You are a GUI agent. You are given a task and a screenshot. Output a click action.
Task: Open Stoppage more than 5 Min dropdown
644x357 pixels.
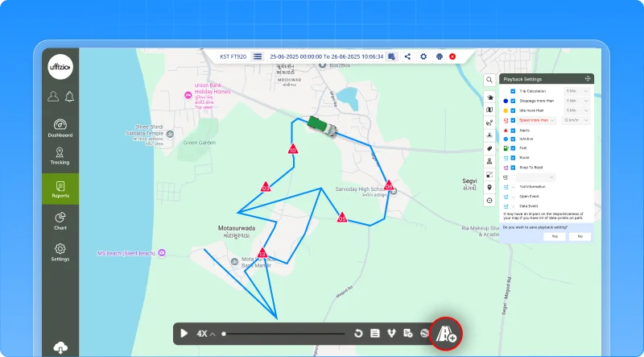point(577,101)
